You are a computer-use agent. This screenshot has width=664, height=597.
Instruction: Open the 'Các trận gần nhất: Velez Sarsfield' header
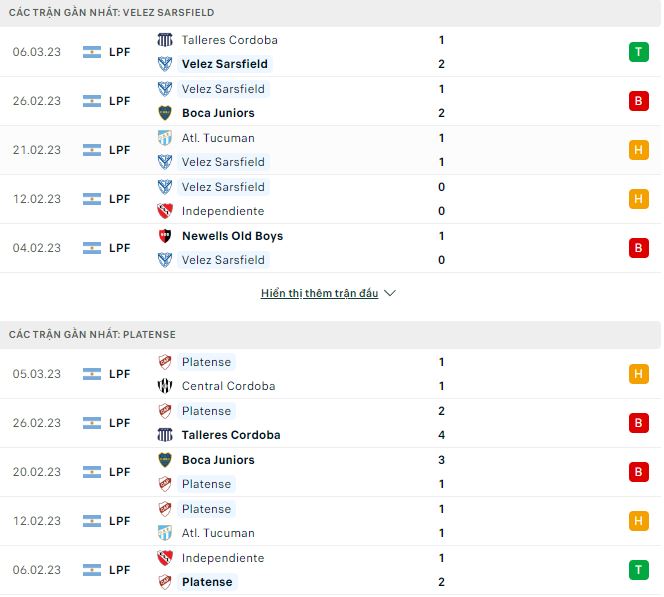point(111,12)
